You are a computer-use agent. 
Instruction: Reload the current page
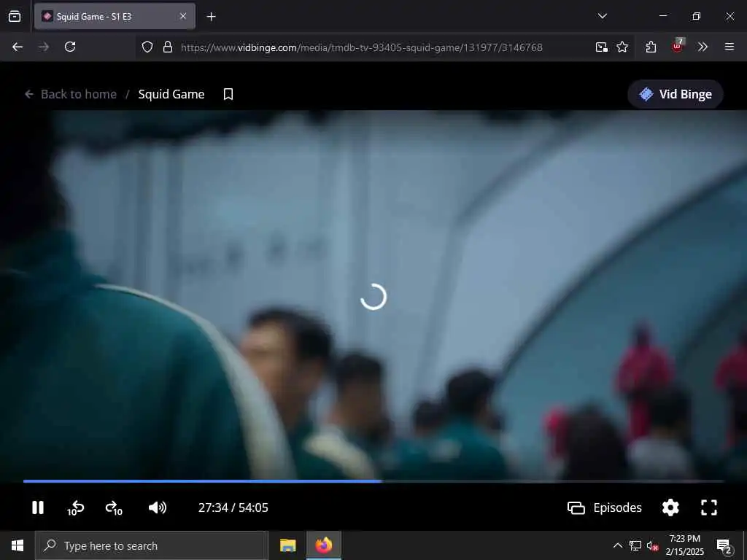pos(70,47)
